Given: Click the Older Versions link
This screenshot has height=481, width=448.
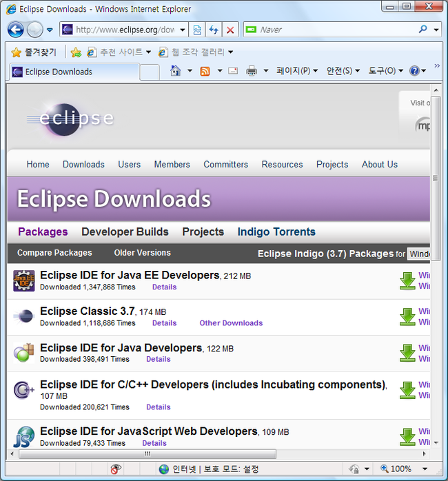Looking at the screenshot, I should [143, 253].
